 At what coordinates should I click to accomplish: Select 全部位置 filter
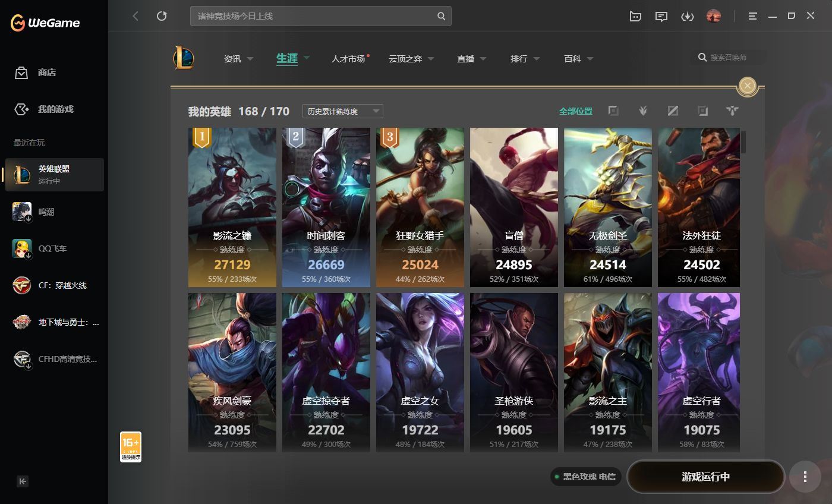(575, 111)
